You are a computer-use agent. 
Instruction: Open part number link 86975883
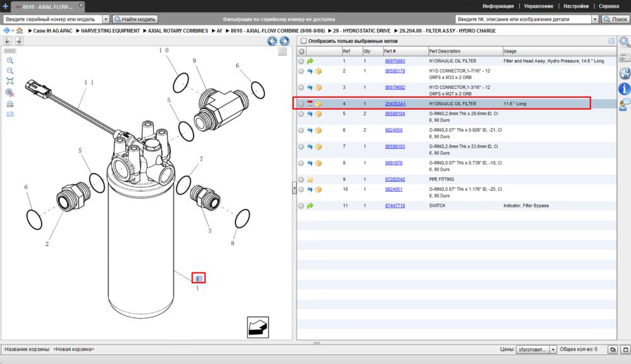click(395, 61)
